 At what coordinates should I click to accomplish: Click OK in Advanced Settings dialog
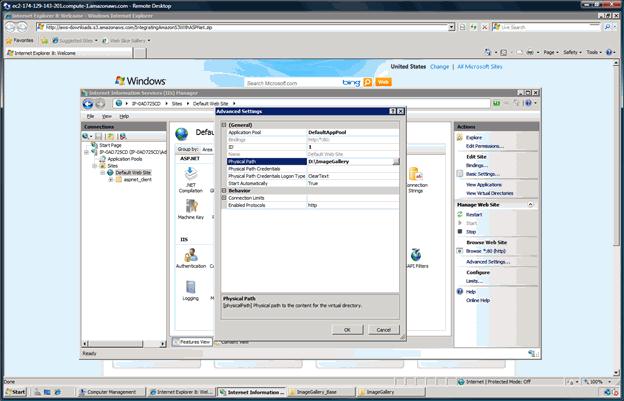(347, 330)
